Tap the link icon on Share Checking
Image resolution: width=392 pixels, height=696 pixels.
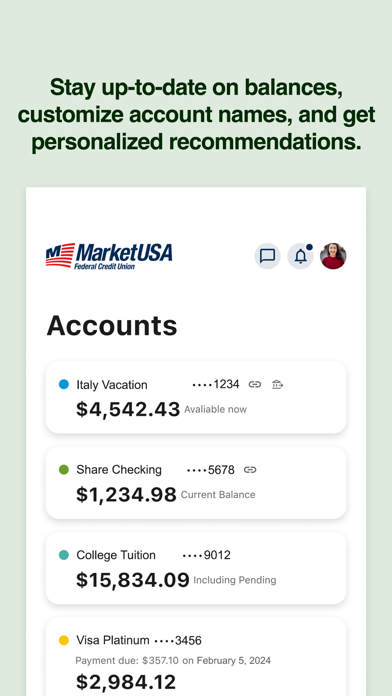tap(250, 470)
